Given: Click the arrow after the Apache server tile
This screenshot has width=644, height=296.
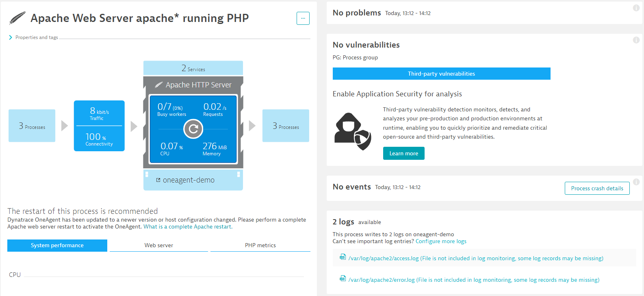Looking at the screenshot, I should tap(252, 126).
